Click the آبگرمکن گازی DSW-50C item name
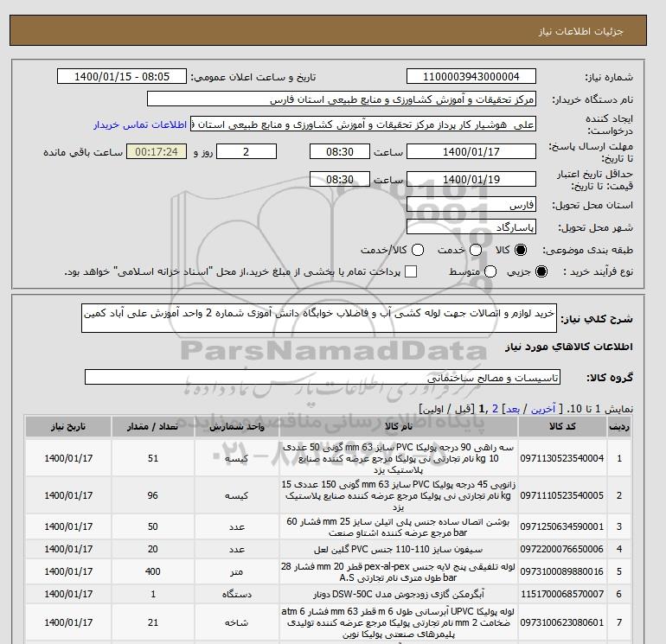The width and height of the screenshot is (666, 644). (399, 594)
